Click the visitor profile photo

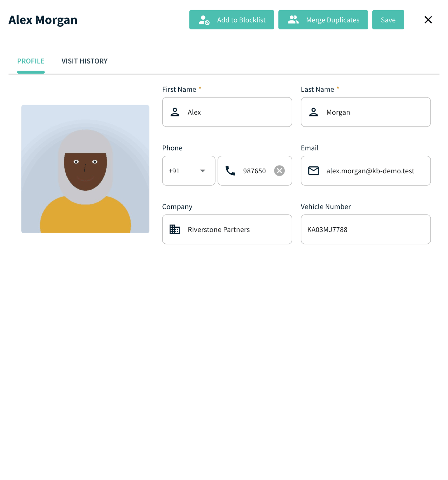pyautogui.click(x=85, y=169)
